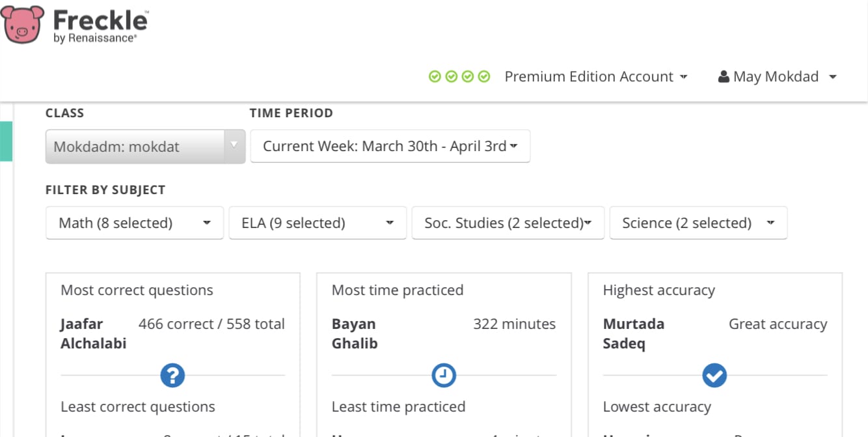
Task: Click the second green checkmark status icon
Action: 451,77
